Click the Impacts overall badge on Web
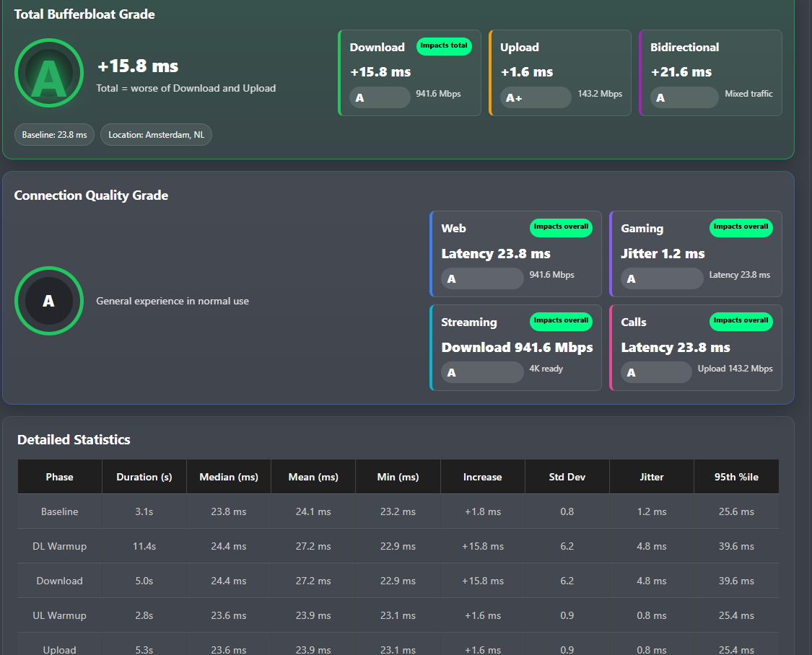This screenshot has width=812, height=655. 561,227
